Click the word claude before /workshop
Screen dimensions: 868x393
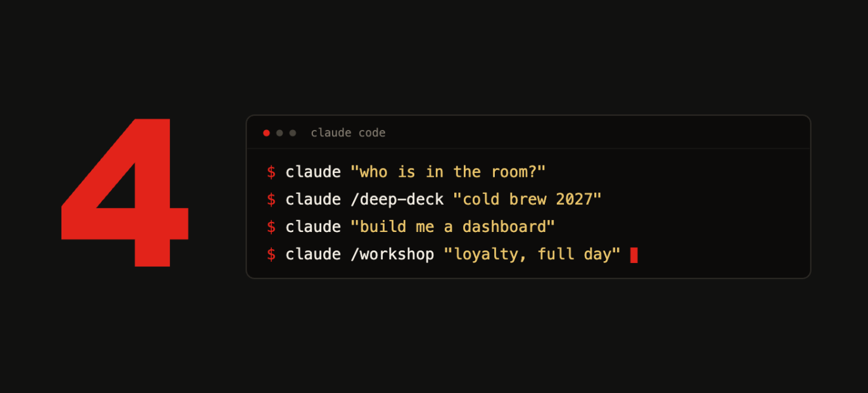[313, 254]
